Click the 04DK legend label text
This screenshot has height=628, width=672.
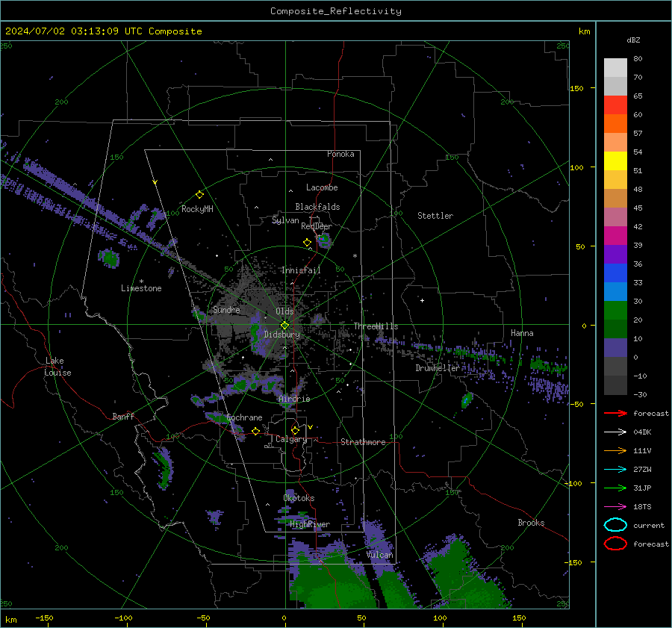pos(642,432)
